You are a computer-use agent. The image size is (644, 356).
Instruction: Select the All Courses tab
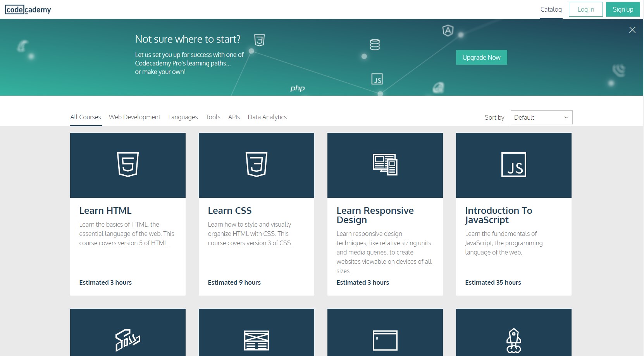tap(86, 117)
